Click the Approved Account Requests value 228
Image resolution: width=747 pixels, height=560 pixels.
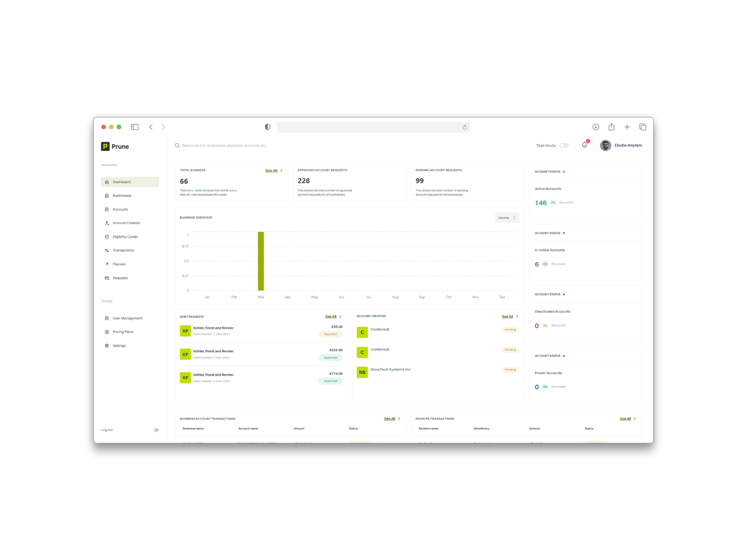pyautogui.click(x=304, y=181)
